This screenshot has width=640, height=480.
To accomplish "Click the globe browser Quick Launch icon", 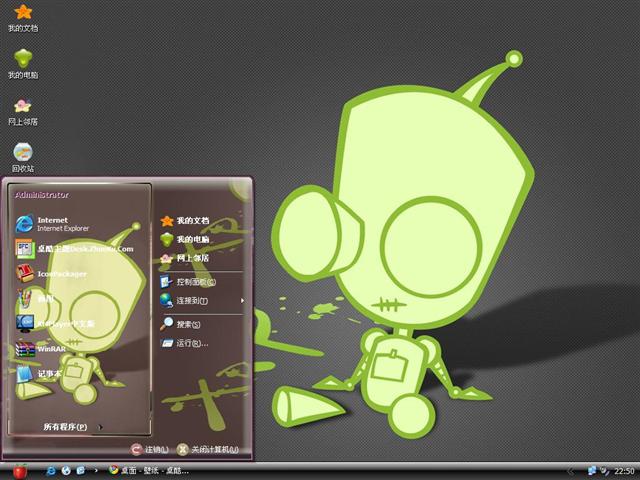I will point(66,471).
